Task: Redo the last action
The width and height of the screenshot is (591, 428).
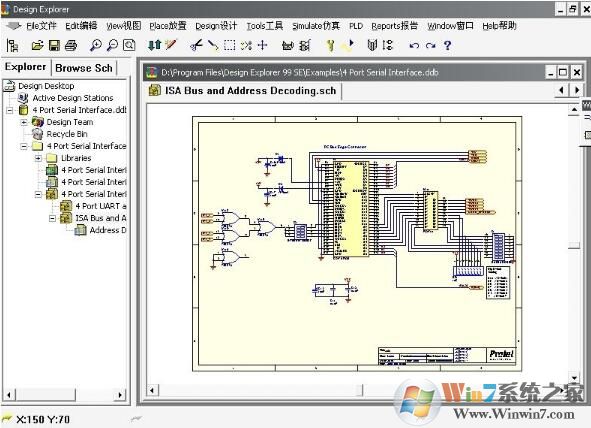Action: click(430, 46)
